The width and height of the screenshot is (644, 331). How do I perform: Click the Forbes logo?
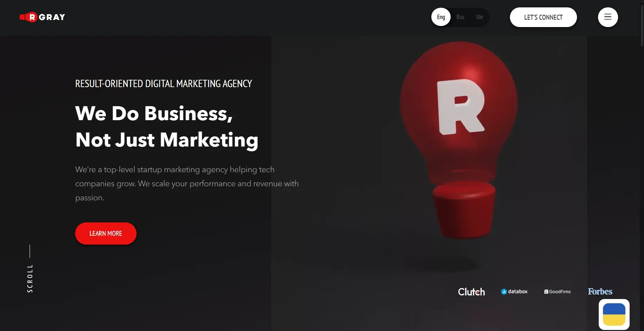point(600,291)
